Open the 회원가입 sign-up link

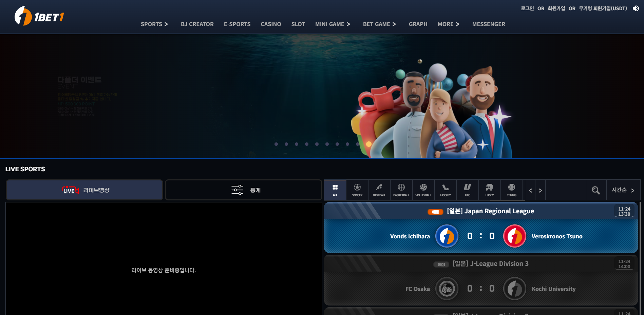pyautogui.click(x=556, y=8)
